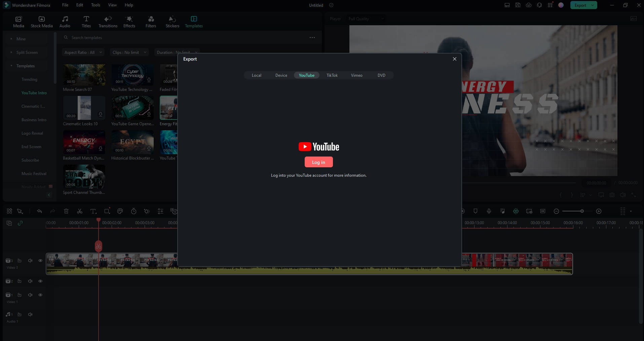Switch to the Vimeo export tab

(356, 75)
